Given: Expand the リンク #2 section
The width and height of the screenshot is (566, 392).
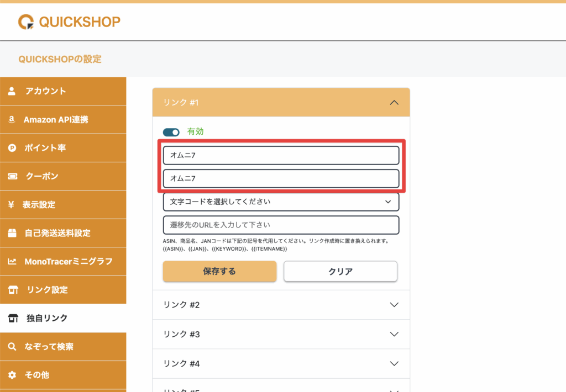Looking at the screenshot, I should [x=281, y=305].
